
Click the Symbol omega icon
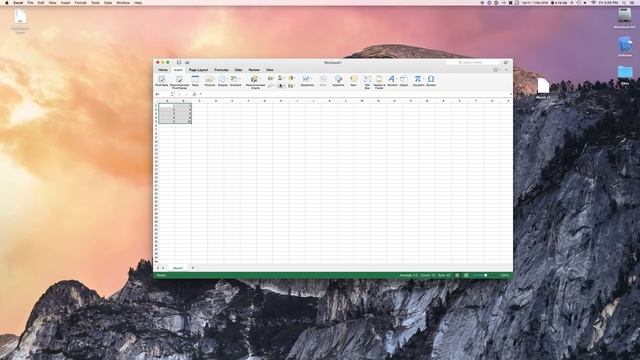click(x=431, y=80)
